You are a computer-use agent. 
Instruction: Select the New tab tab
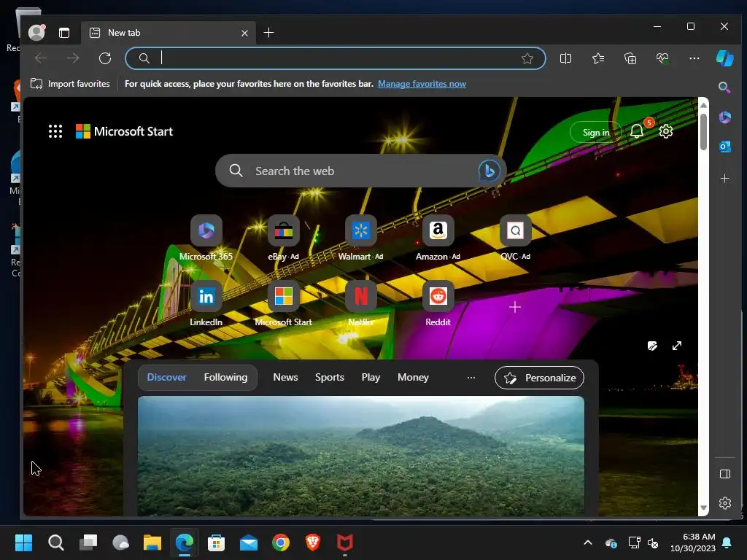tap(168, 33)
